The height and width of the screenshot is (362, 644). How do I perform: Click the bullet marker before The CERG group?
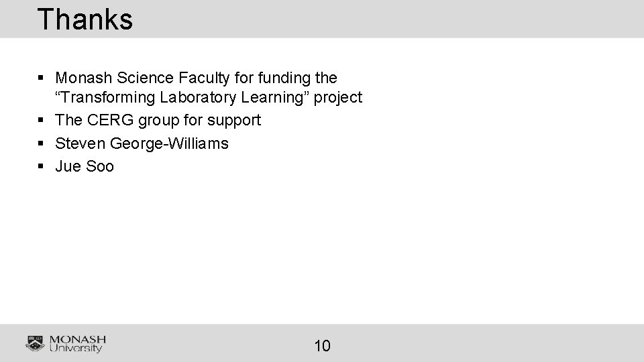pos(40,120)
